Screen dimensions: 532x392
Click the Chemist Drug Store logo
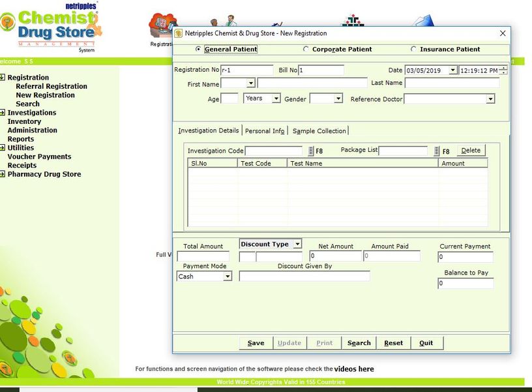(51, 28)
